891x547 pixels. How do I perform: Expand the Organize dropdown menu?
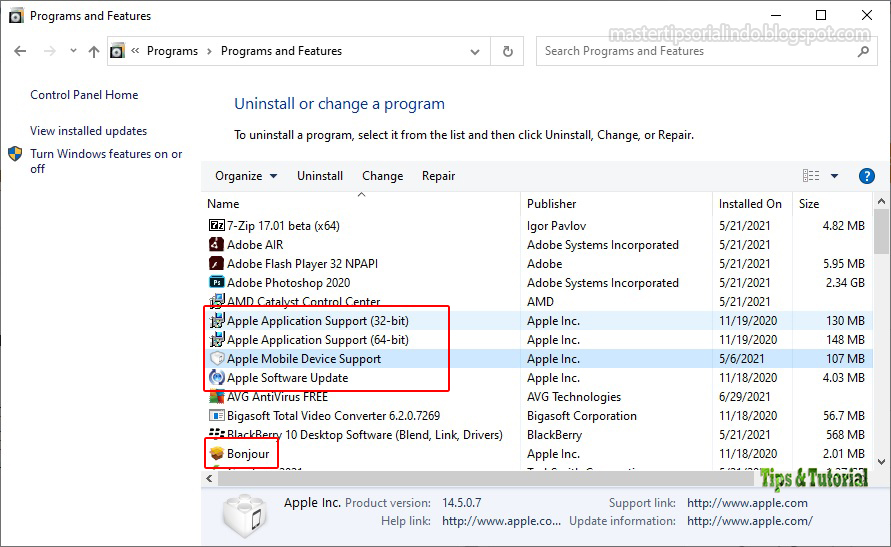coord(245,176)
